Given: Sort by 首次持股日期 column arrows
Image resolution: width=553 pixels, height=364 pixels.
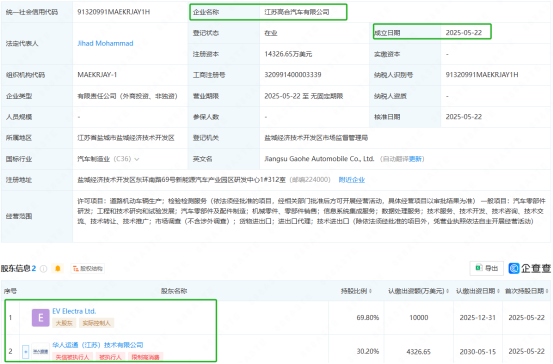Looking at the screenshot, I should (x=547, y=291).
